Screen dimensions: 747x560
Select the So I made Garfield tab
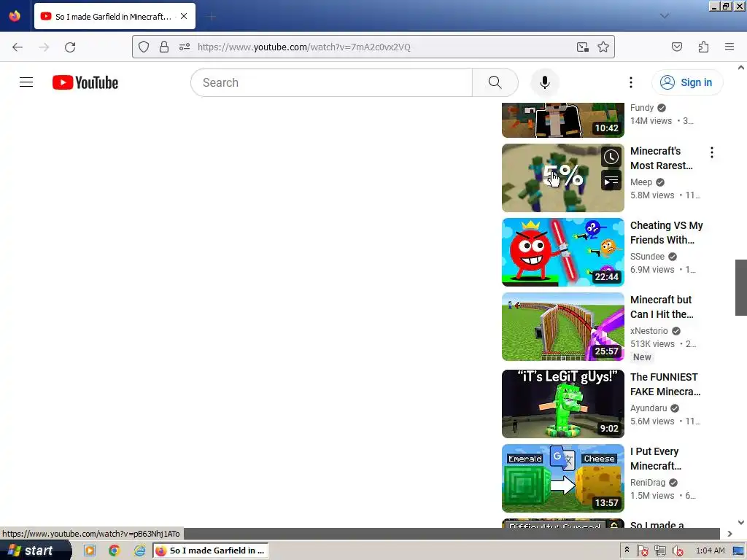coord(115,16)
